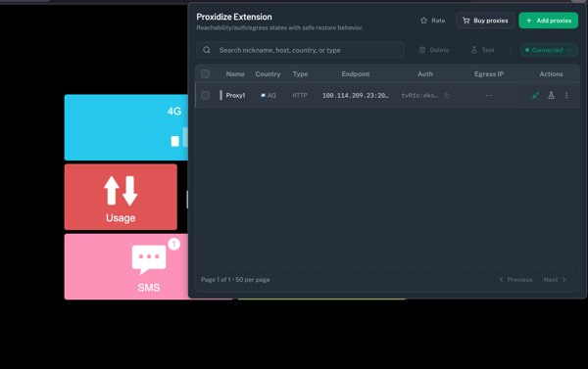Click the green Add proxies button

click(x=548, y=21)
